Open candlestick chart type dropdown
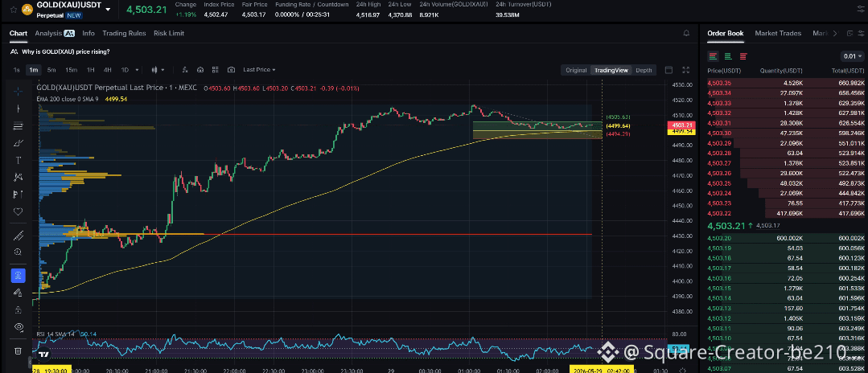 (158, 70)
